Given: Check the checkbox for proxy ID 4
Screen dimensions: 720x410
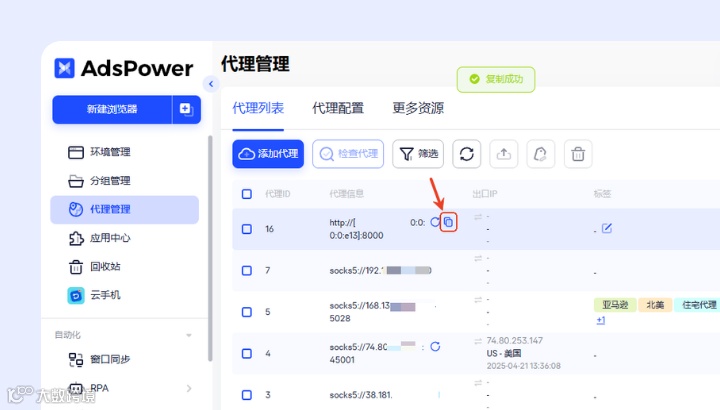Looking at the screenshot, I should (247, 353).
